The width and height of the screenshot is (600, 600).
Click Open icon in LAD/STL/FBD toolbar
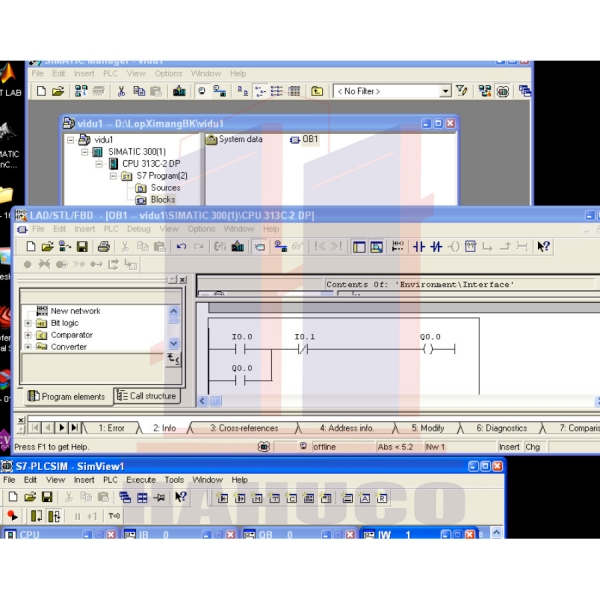tap(47, 246)
